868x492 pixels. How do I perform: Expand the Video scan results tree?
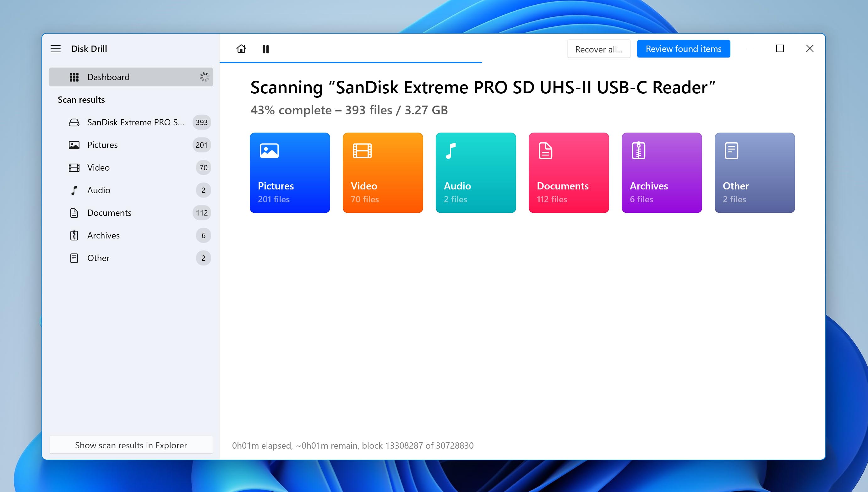[98, 167]
